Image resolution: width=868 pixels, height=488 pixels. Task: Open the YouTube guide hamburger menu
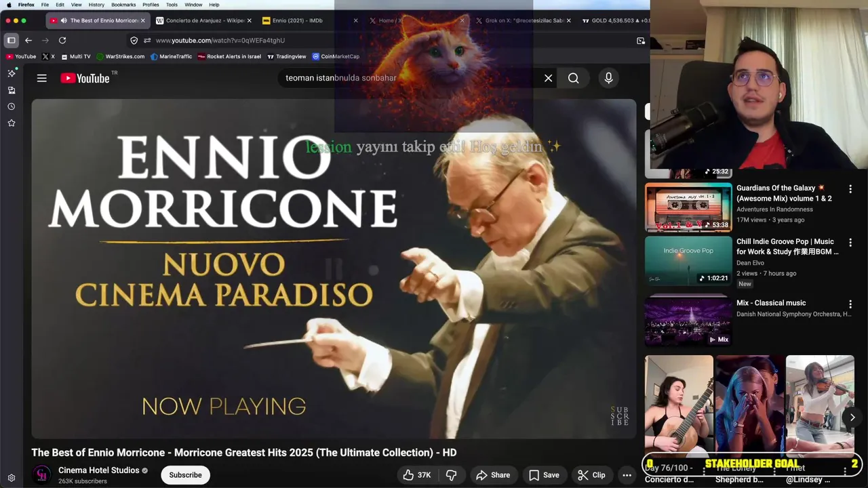41,78
